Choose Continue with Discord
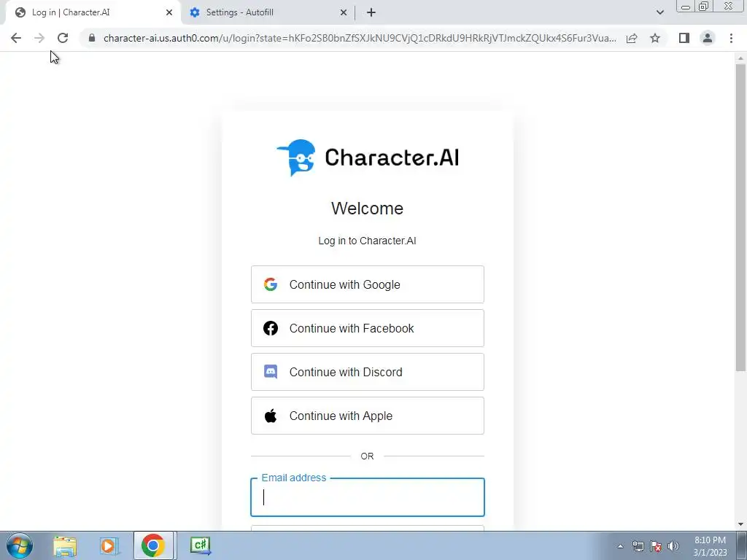The width and height of the screenshot is (747, 560). [x=368, y=372]
